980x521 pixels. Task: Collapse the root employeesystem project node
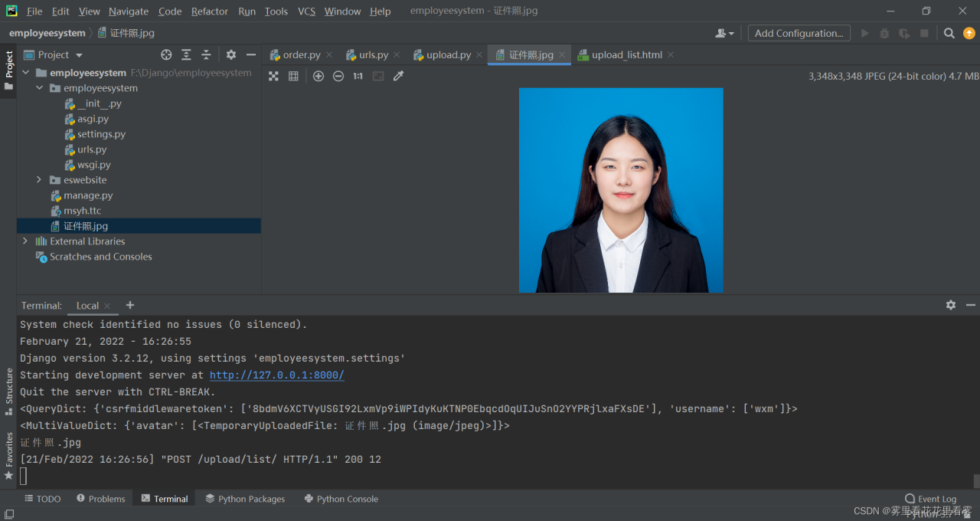(x=26, y=73)
